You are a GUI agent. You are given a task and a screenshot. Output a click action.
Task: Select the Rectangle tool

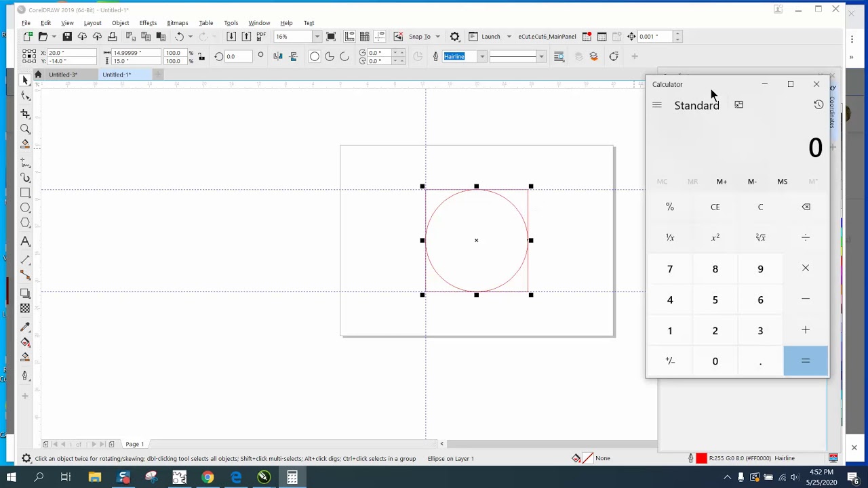(25, 193)
